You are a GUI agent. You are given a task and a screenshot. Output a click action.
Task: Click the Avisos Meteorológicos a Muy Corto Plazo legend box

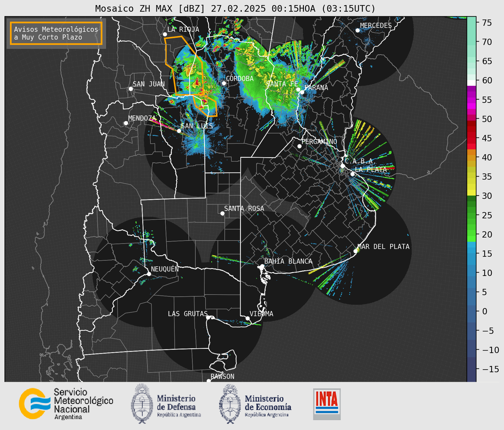tap(56, 33)
